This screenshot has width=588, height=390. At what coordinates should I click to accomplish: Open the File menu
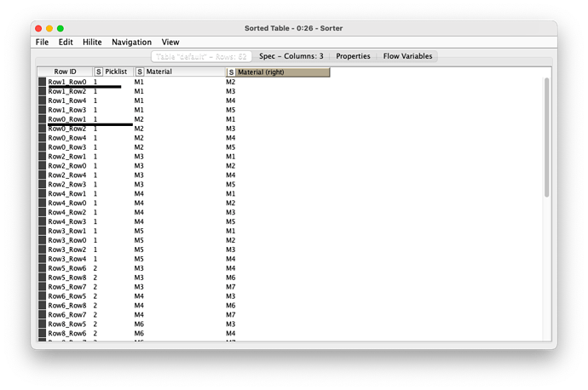coord(42,42)
